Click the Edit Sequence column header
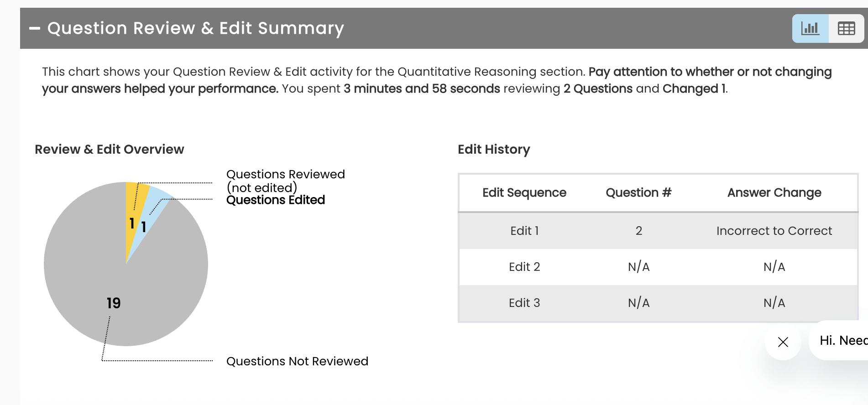 tap(524, 193)
